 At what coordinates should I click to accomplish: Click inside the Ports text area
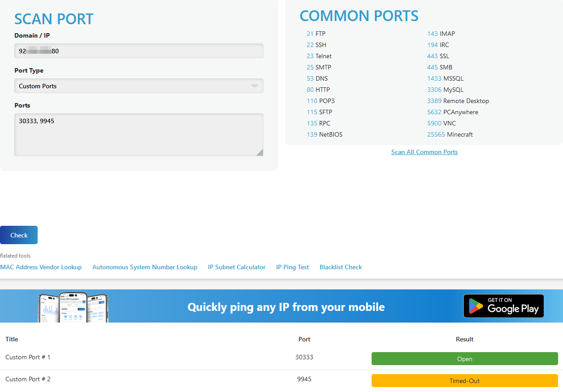(139, 134)
